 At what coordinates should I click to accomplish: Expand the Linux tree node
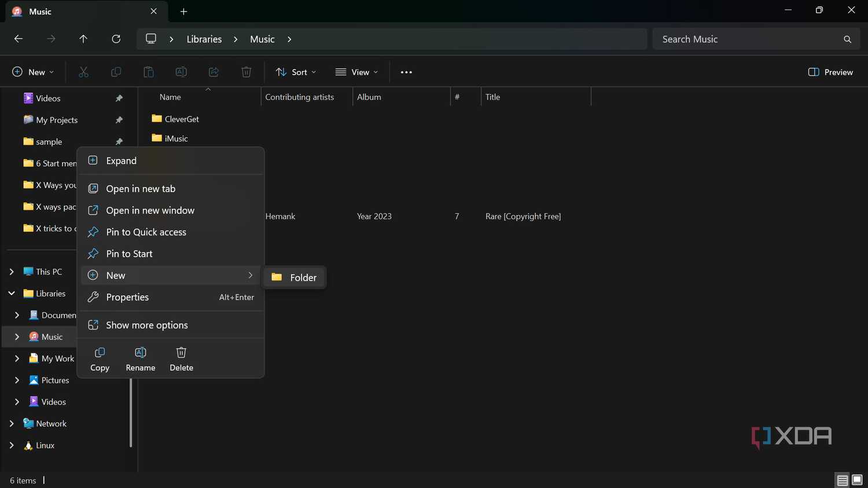pos(12,445)
